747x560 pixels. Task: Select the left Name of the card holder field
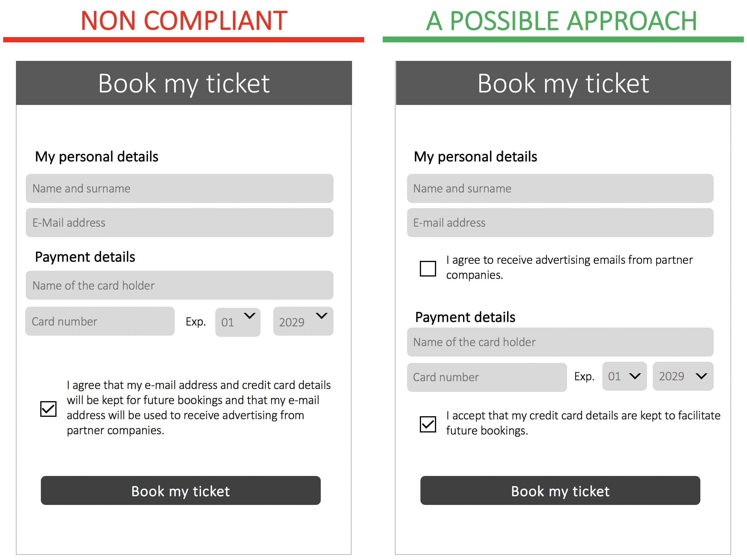pyautogui.click(x=180, y=286)
